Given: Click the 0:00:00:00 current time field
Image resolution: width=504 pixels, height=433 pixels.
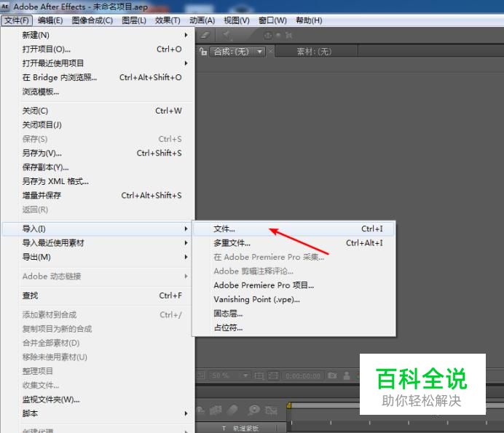Looking at the screenshot, I should [x=303, y=376].
